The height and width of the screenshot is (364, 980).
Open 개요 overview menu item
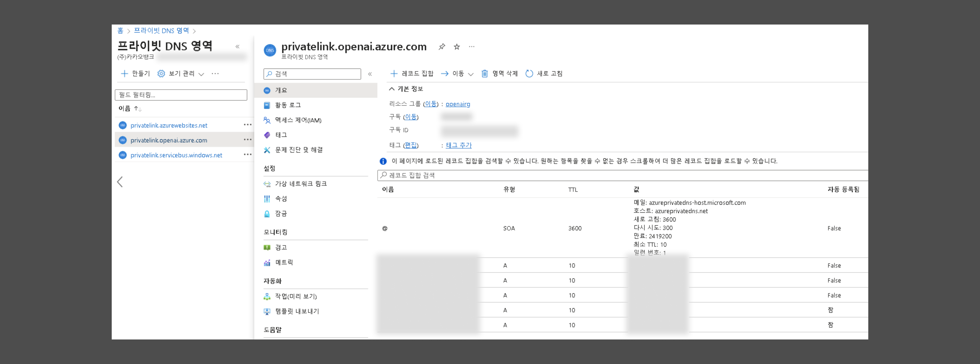coord(316,90)
